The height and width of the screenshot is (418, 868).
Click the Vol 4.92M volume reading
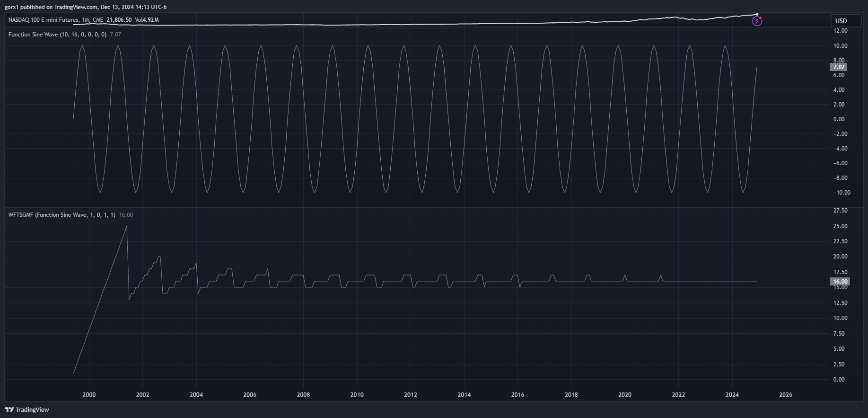coord(147,20)
